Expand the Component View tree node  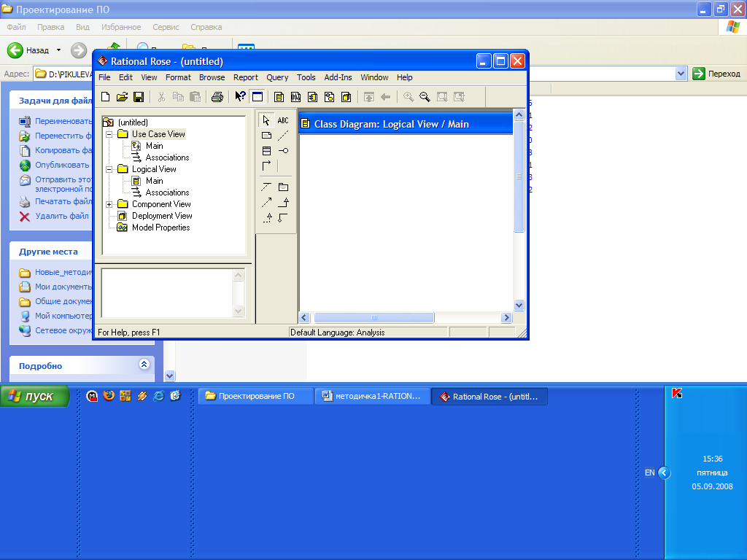(109, 204)
